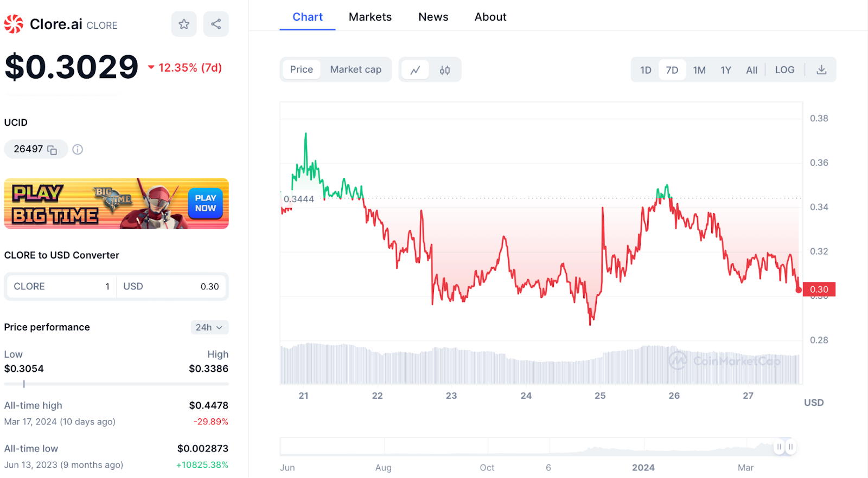This screenshot has height=478, width=868.
Task: Download chart data with download icon
Action: pyautogui.click(x=821, y=70)
